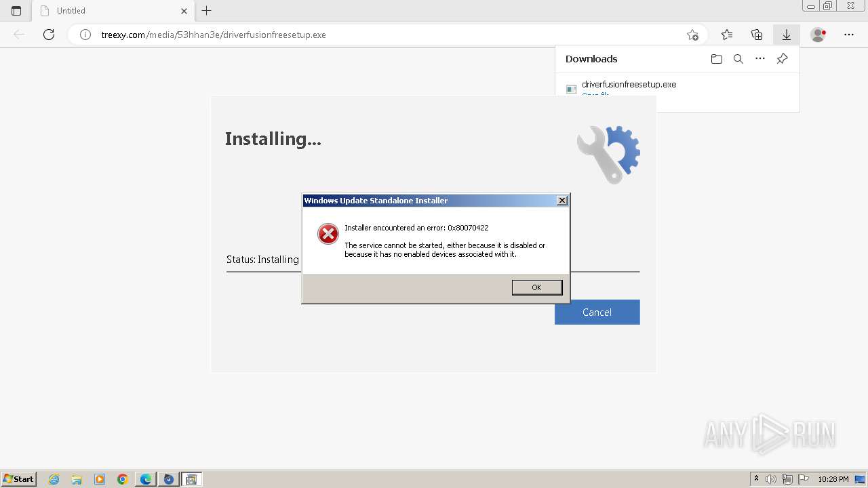Close the Windows Update Standalone Installer dialog
Viewport: 868px width, 488px height.
coord(561,201)
